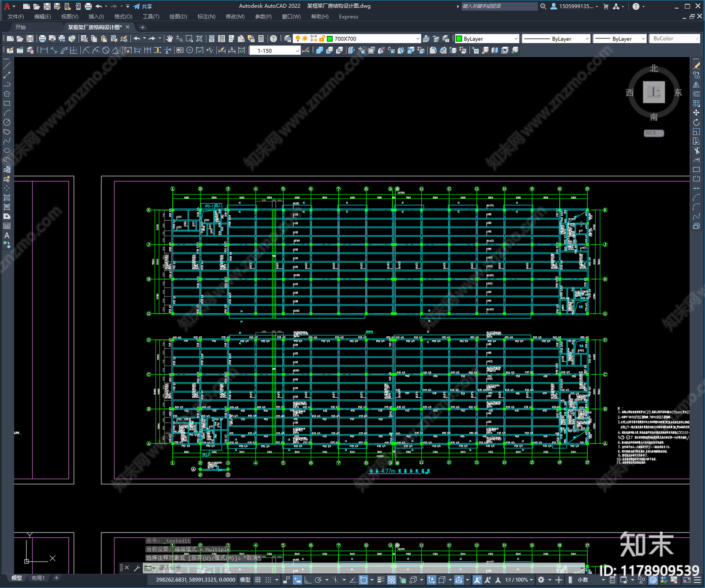Toggle drawing grid display in status bar

pos(258,580)
